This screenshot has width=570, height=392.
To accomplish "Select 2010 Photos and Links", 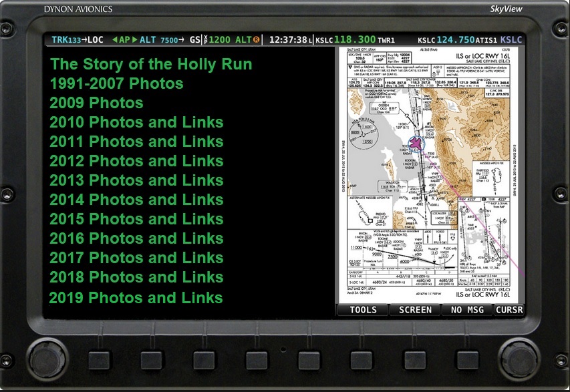I will [136, 123].
